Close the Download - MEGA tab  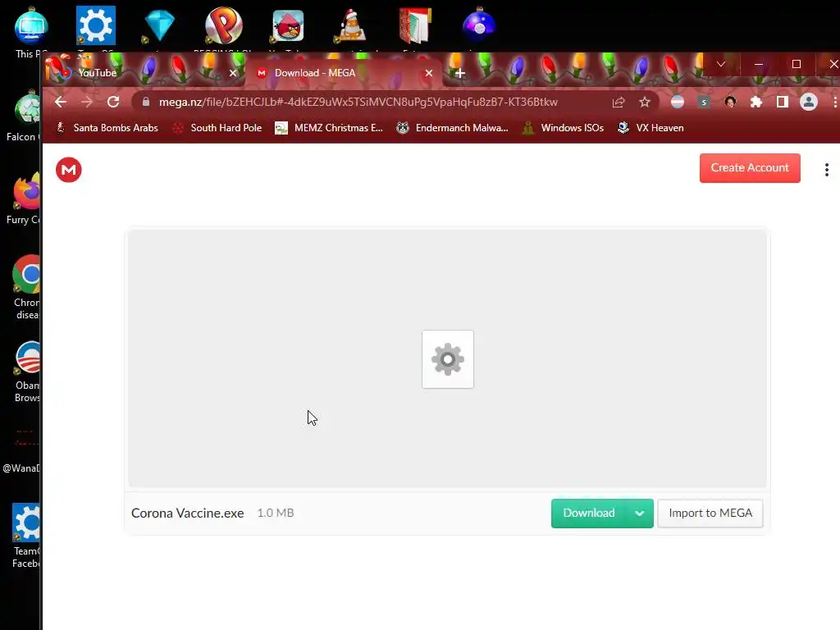pos(428,73)
